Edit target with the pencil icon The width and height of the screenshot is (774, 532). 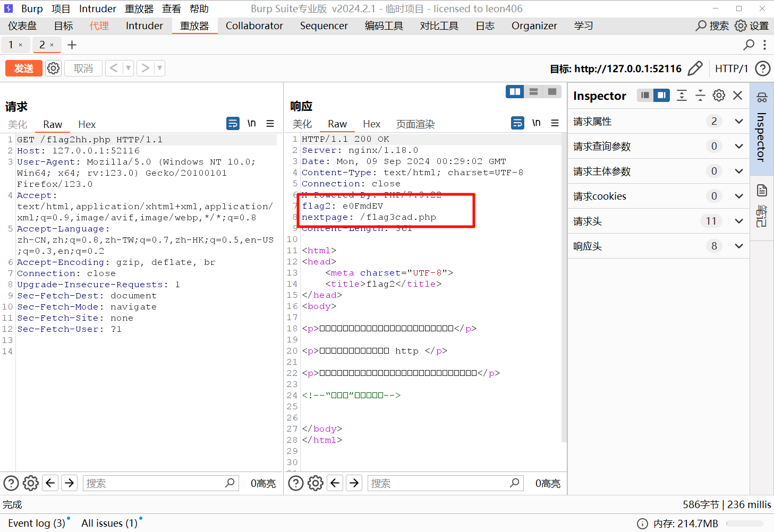click(695, 68)
